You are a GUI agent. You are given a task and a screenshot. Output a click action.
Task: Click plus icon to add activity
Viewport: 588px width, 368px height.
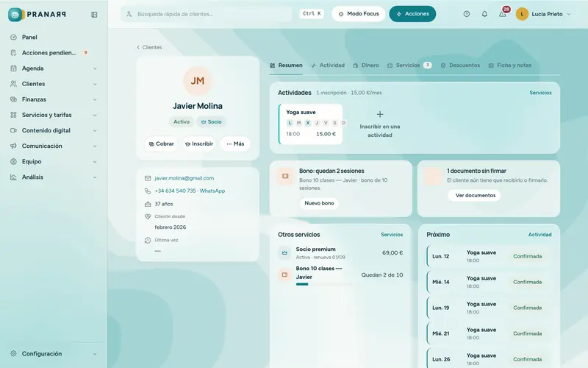tap(380, 114)
